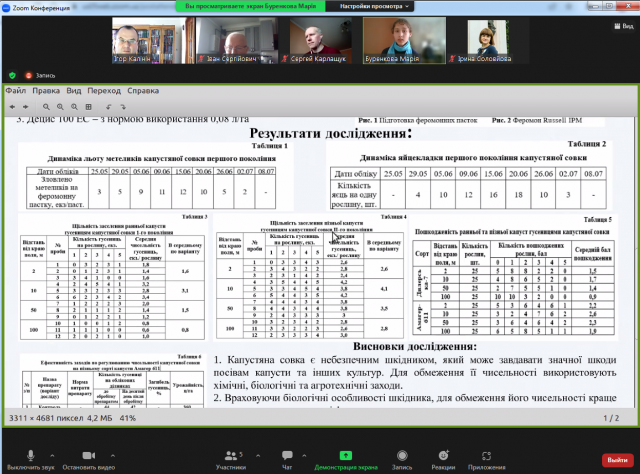Image resolution: width=640 pixels, height=474 pixels.
Task: Open Приложения apps in Zoom toolbar
Action: (x=487, y=460)
